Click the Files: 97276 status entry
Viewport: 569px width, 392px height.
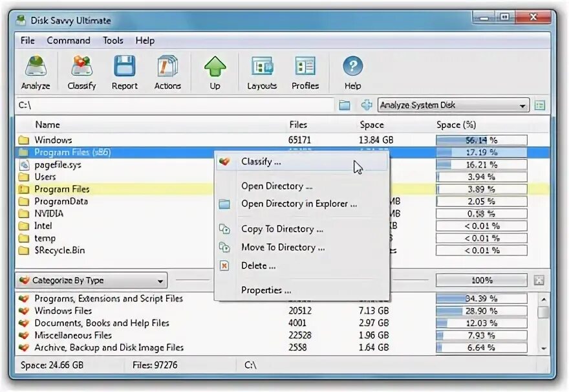point(155,365)
